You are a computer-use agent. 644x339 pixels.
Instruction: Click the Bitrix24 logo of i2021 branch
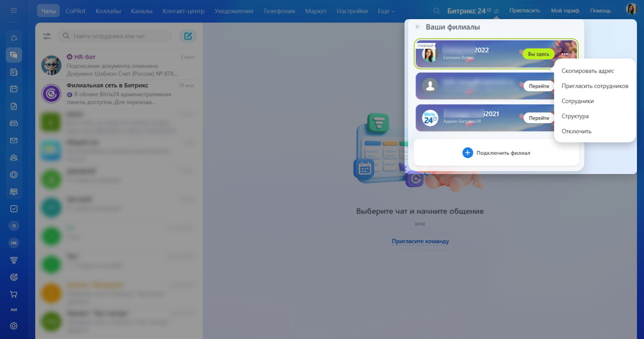[430, 118]
